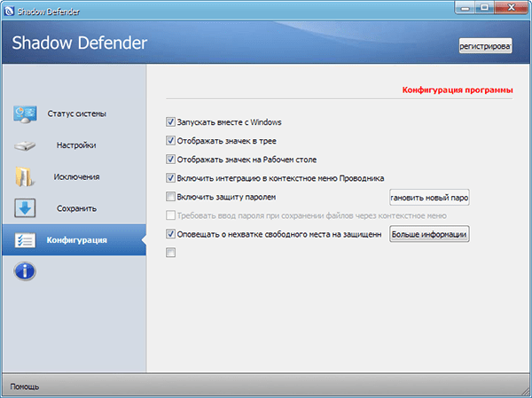
Task: Minimize the Shadow Defender window
Action: [465, 7]
